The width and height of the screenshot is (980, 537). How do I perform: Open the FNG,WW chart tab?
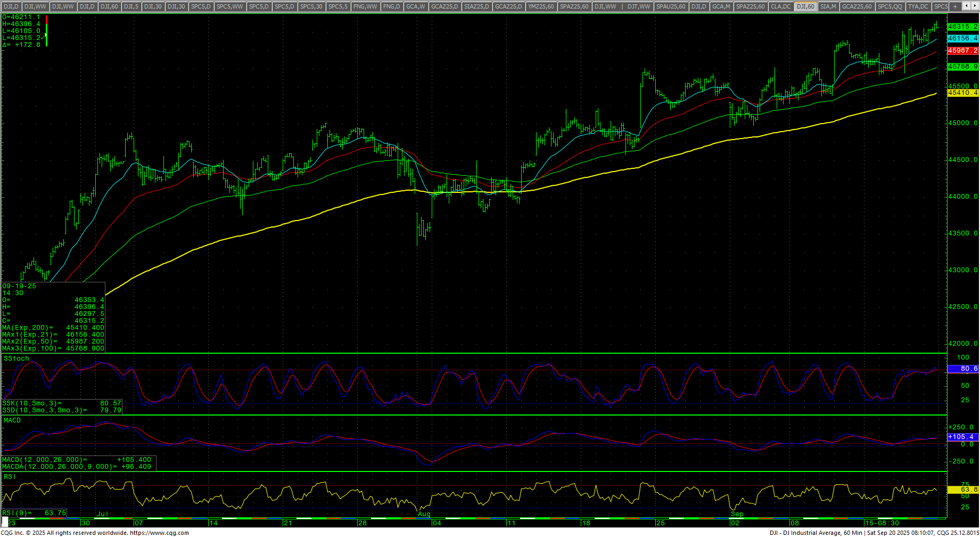[365, 6]
